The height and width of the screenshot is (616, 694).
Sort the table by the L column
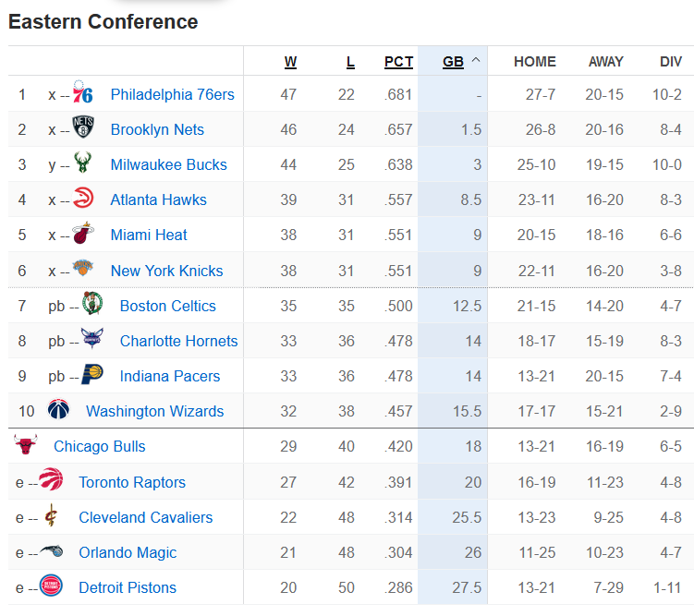(350, 62)
